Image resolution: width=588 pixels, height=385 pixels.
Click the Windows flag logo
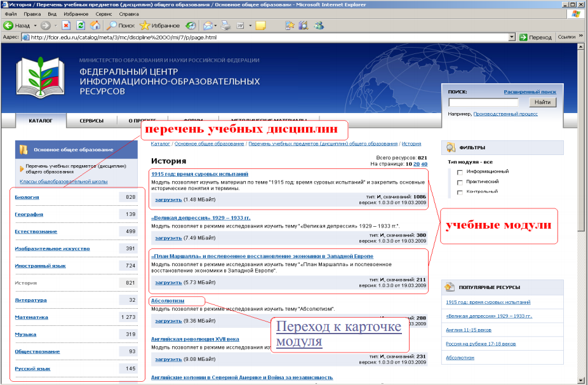(576, 14)
